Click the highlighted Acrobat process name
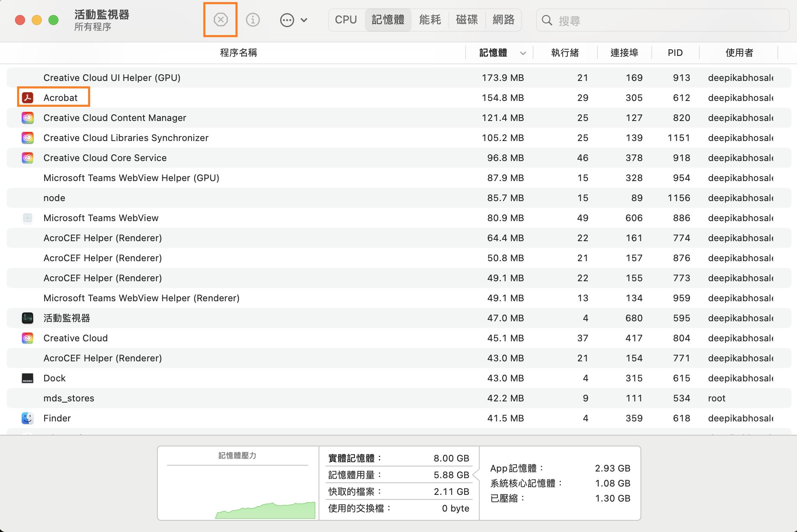The height and width of the screenshot is (532, 797). pos(60,97)
